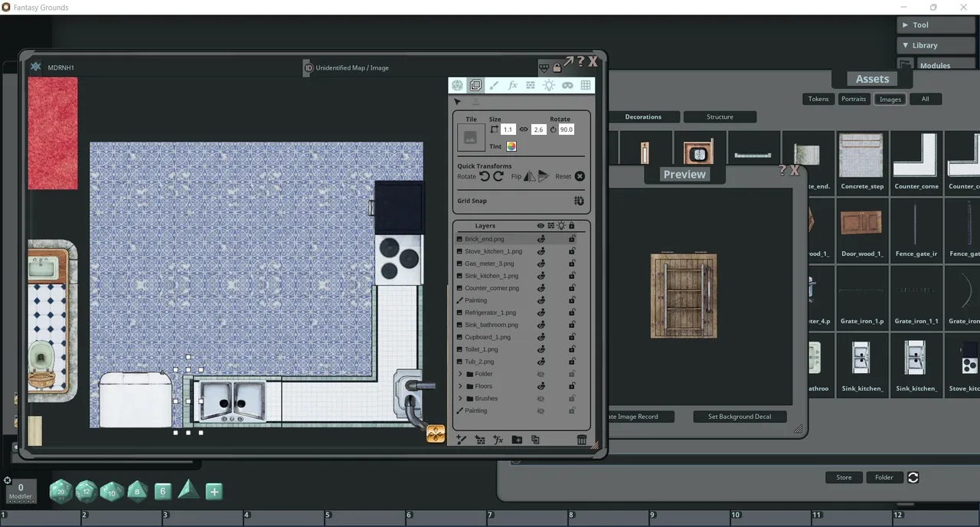Expand the Folder layer group

460,374
